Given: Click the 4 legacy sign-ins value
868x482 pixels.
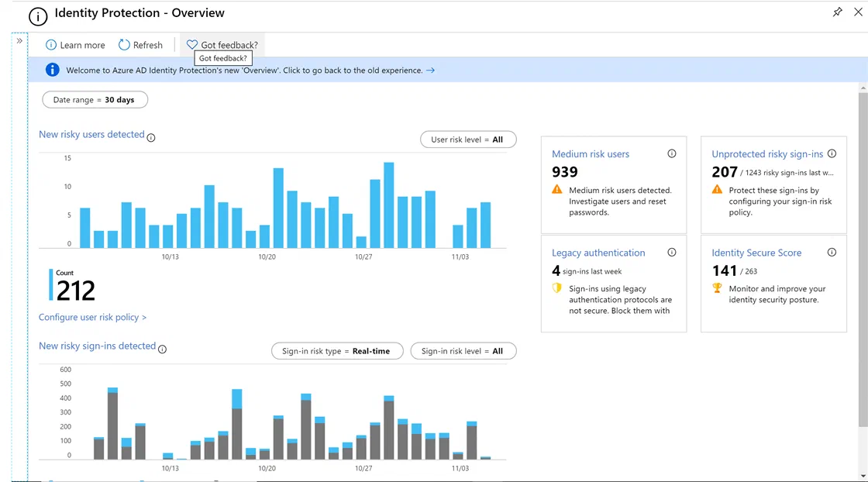Looking at the screenshot, I should pyautogui.click(x=556, y=270).
